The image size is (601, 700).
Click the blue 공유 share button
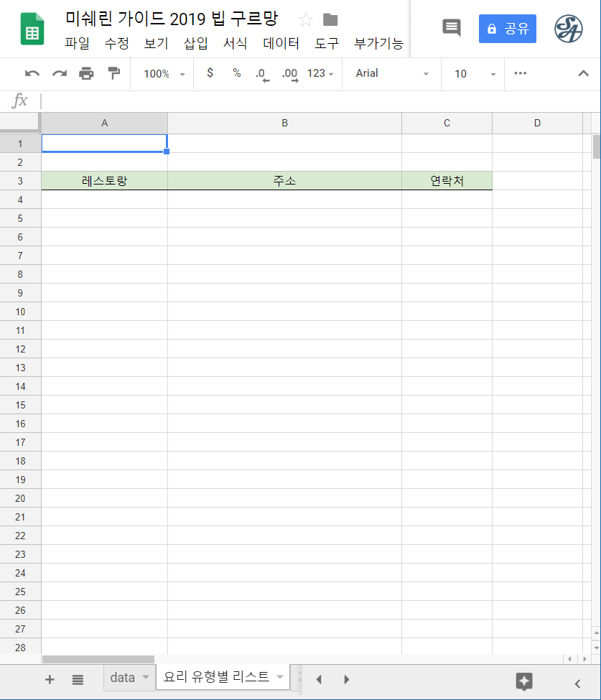click(x=507, y=29)
